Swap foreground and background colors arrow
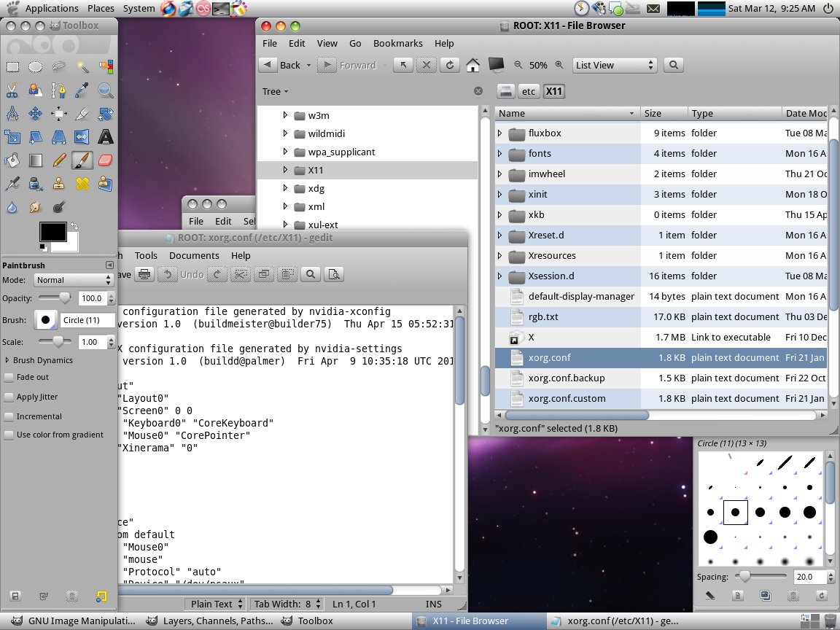The image size is (840, 630). point(74,226)
